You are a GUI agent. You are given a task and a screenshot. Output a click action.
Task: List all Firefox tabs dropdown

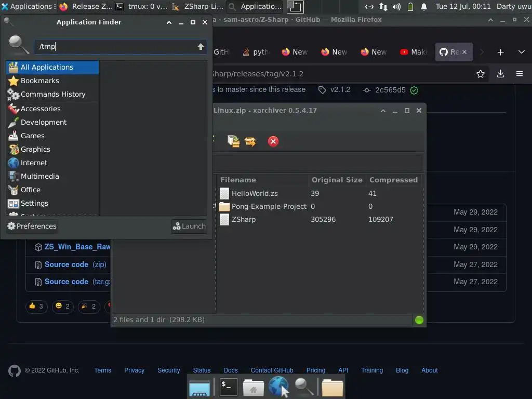point(522,52)
